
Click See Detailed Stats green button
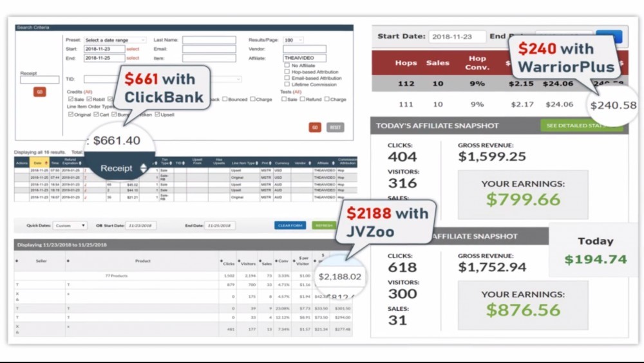coord(582,126)
